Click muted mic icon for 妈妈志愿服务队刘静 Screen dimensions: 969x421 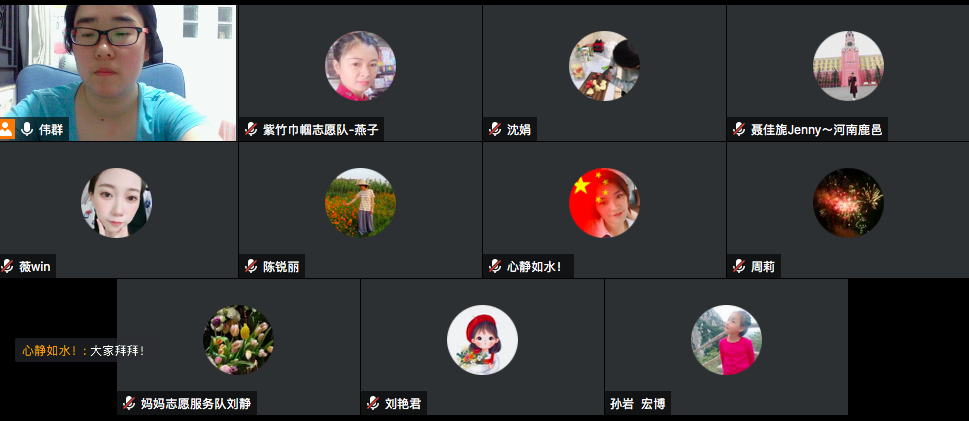pos(129,404)
